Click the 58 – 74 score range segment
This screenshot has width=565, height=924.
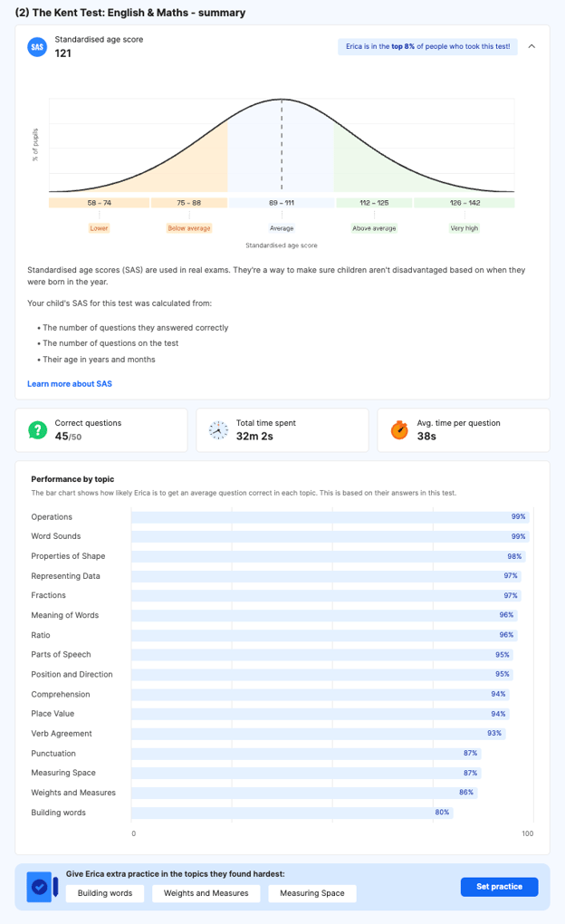coord(99,203)
